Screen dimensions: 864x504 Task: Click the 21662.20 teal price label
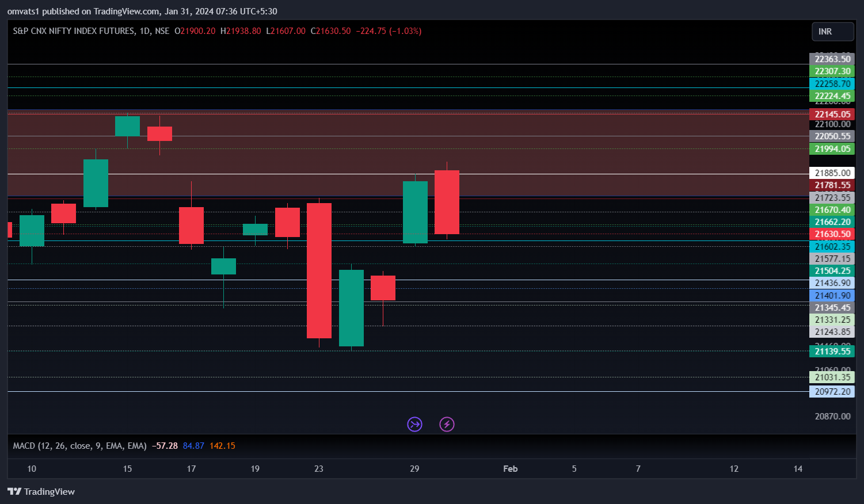(x=832, y=222)
